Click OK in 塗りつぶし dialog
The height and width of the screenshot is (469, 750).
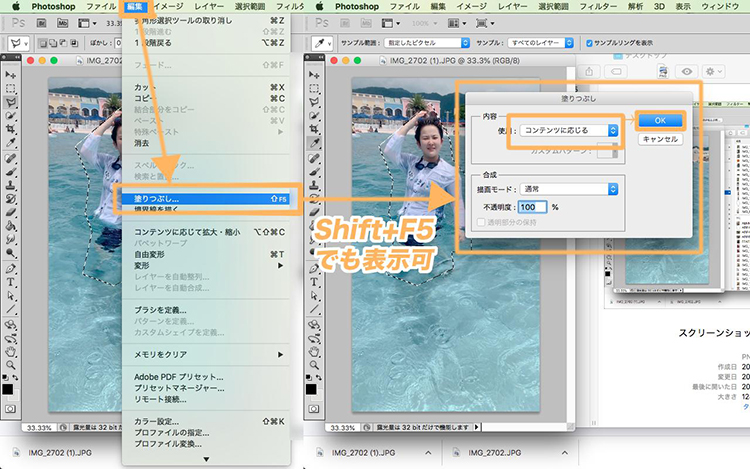pyautogui.click(x=660, y=120)
